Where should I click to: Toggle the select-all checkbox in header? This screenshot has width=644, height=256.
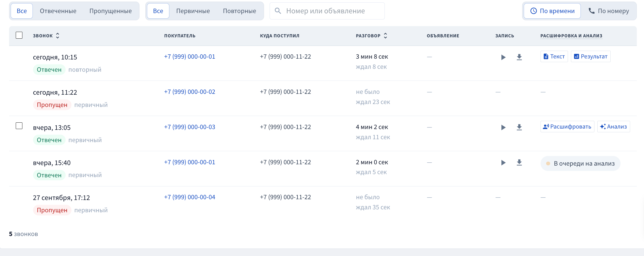(19, 35)
